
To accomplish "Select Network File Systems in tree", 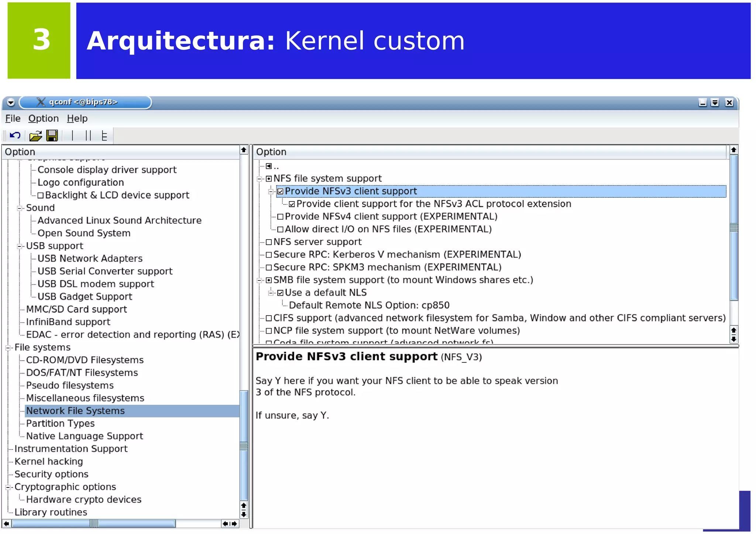I will tap(75, 411).
